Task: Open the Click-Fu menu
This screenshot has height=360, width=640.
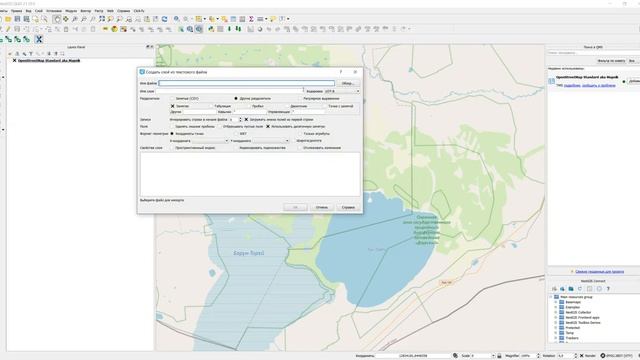Action: [x=139, y=11]
